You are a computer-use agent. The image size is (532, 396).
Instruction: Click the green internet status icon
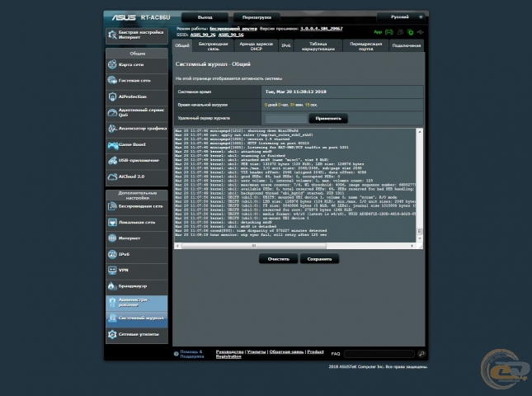(x=411, y=32)
